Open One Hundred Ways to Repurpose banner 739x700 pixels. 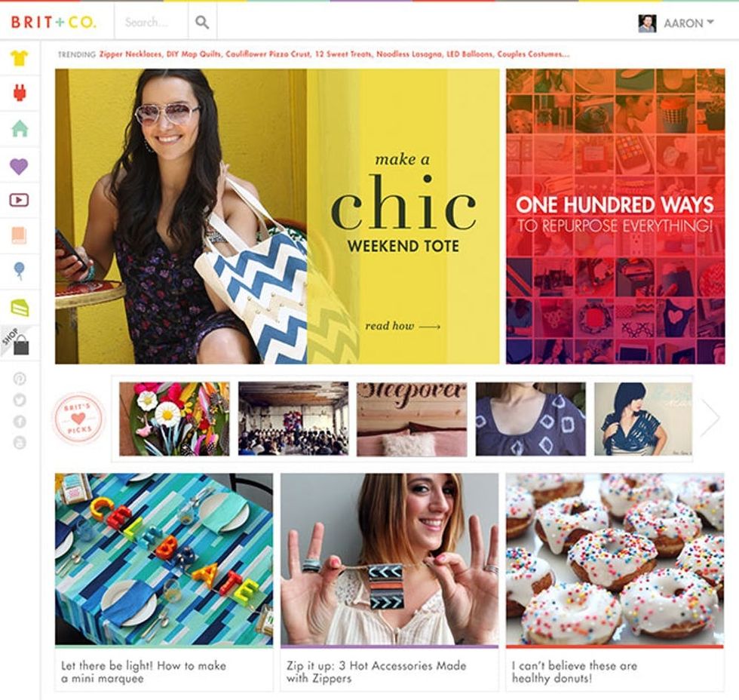615,216
